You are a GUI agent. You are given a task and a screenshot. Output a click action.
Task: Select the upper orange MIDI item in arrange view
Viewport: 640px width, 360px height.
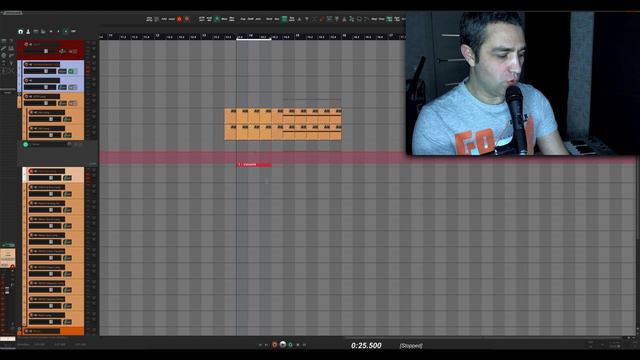[283, 116]
